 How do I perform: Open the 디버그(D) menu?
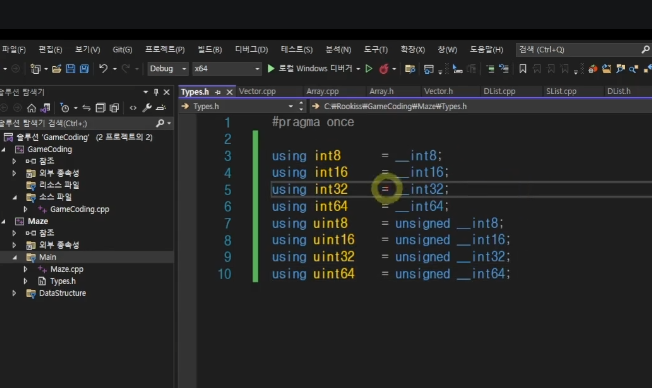[x=251, y=49]
